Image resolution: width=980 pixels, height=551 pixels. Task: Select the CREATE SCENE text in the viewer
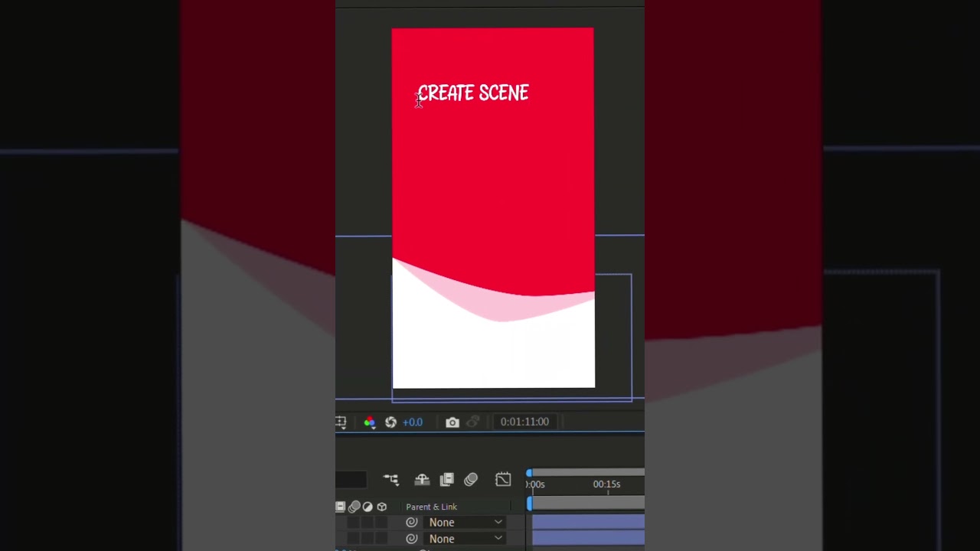[473, 93]
